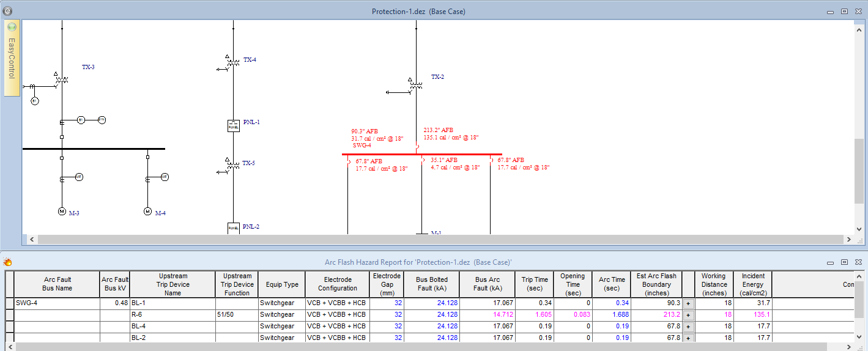Select the relay circle above M-4
The image size is (868, 351).
point(164,177)
